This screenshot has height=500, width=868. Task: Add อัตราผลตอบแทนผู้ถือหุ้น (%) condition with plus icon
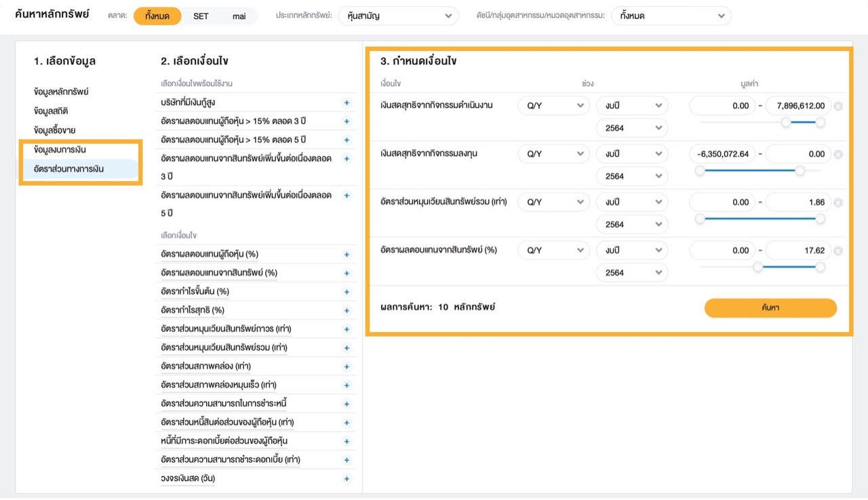347,255
